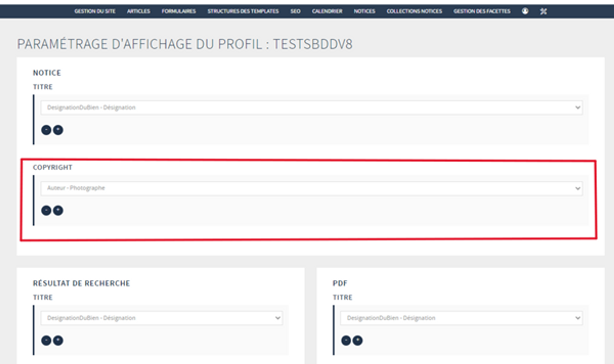Screen dimensions: 614x364
Task: Click the user account icon in navbar
Action: (x=525, y=11)
